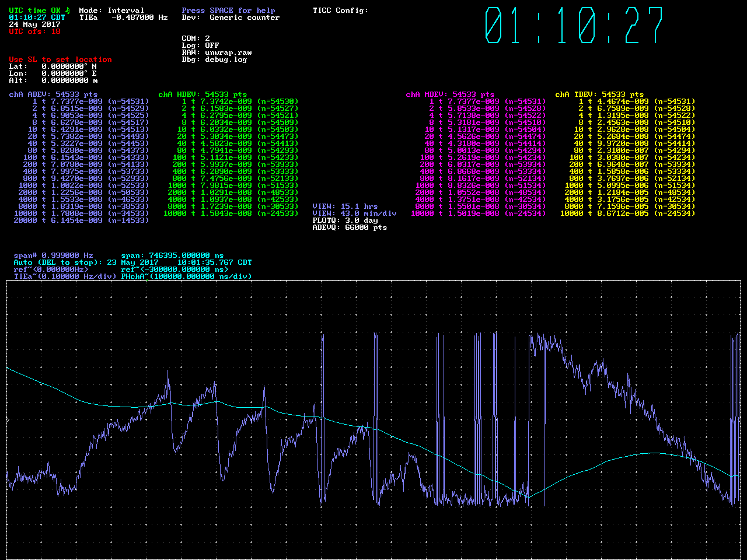This screenshot has width=747, height=560.
Task: Click the 'ref~<-300000.000000 ns>' label
Action: pos(174,269)
